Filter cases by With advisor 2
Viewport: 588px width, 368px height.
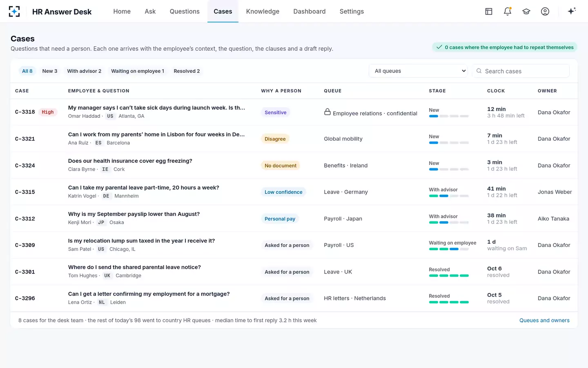click(84, 71)
